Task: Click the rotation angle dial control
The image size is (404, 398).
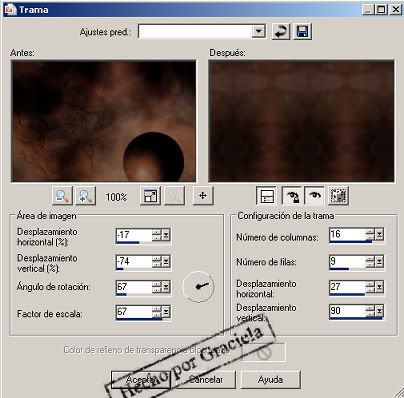Action: (198, 286)
